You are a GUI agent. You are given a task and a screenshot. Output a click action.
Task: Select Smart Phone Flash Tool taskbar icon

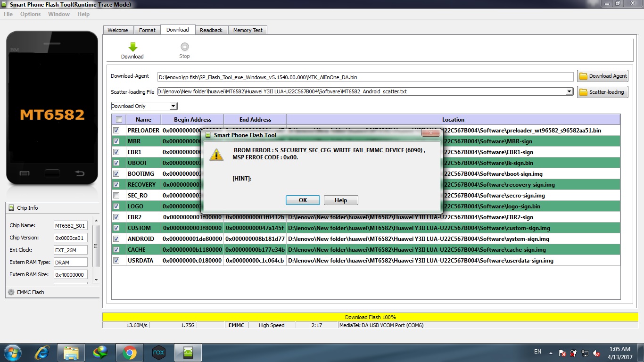(188, 352)
